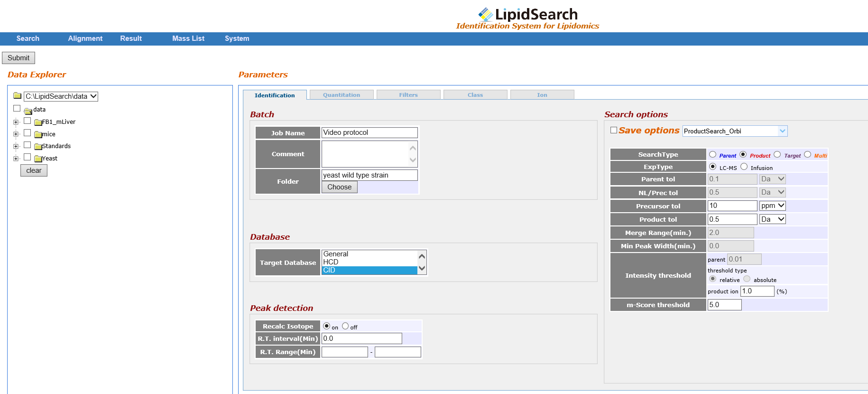Click the m-Score threshold field
The image size is (868, 394).
click(x=724, y=305)
